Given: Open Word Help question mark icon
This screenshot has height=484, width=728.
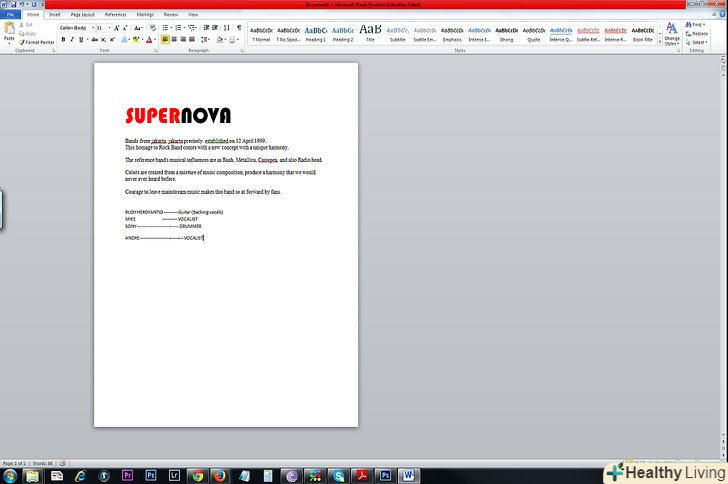Looking at the screenshot, I should (x=722, y=15).
